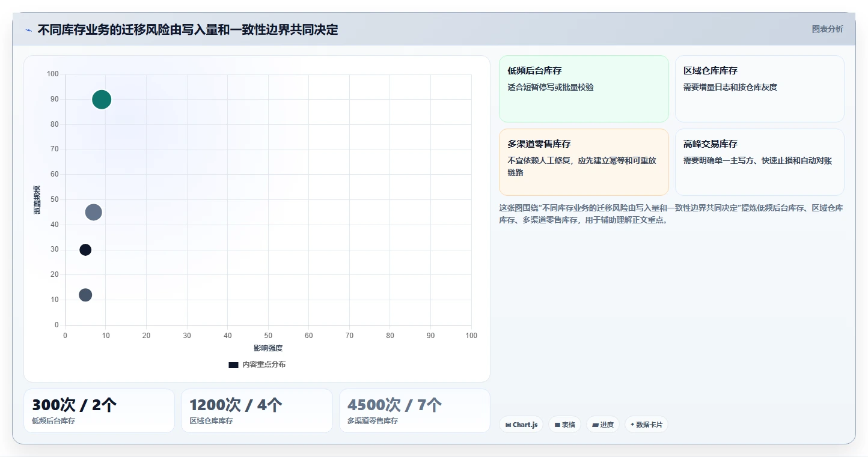Viewport: 868px width, 457px height.
Task: Select the Chart.js tag chip
Action: coord(521,425)
